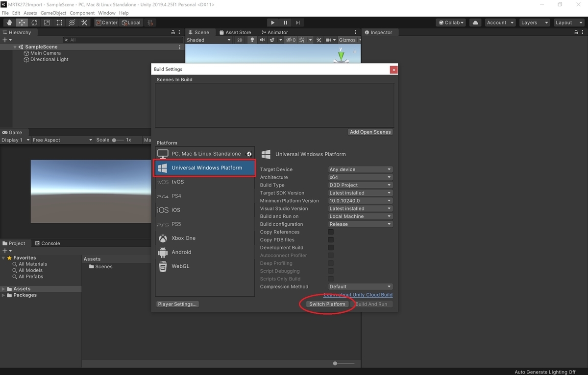The image size is (588, 375).
Task: Switch to the Console tab
Action: point(47,243)
